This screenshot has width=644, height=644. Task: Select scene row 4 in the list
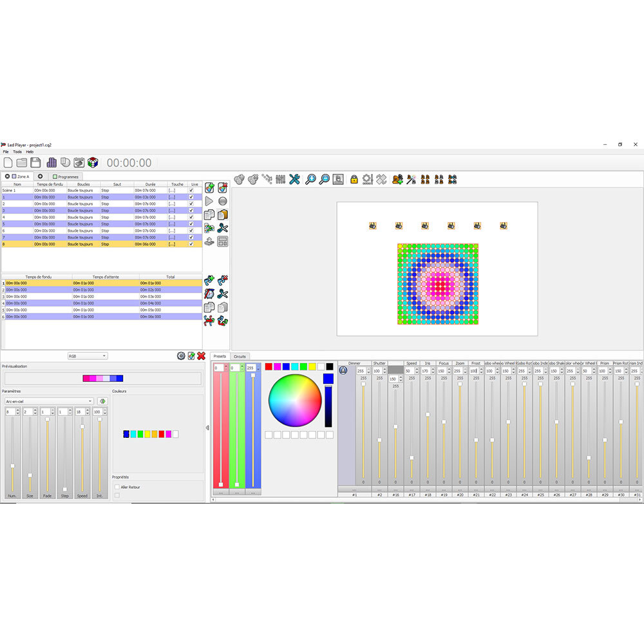pos(64,217)
